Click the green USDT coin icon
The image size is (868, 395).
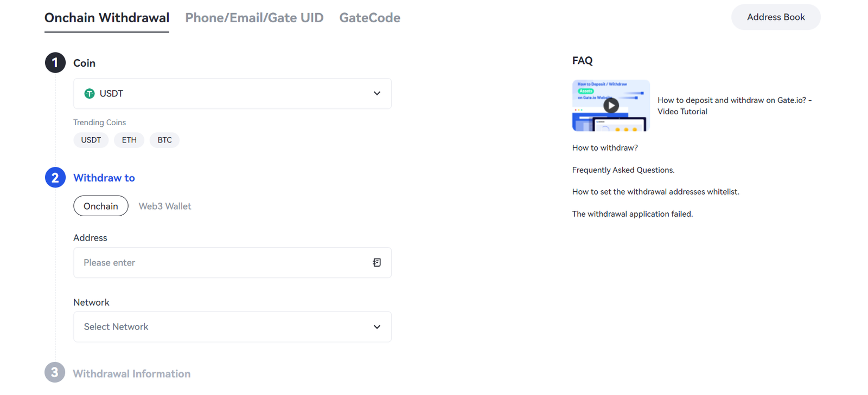[x=90, y=94]
